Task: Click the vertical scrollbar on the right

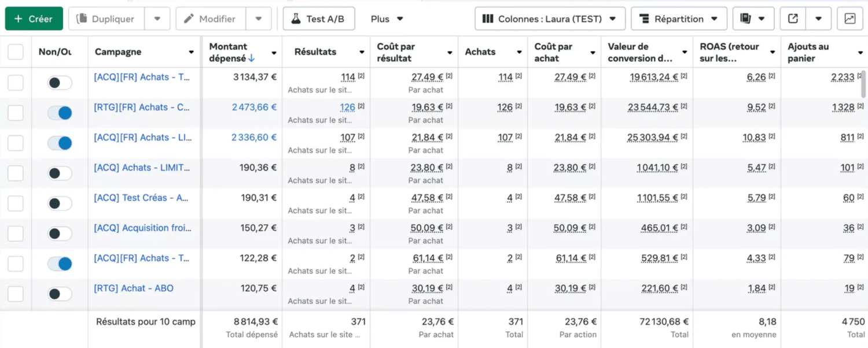Action: pos(864,84)
